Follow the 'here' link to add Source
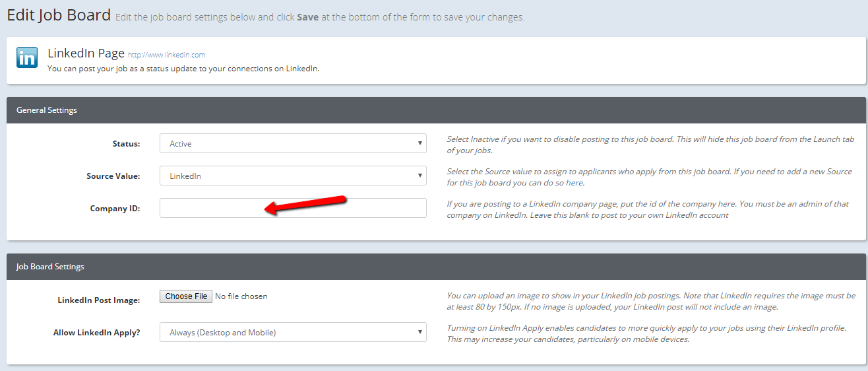The width and height of the screenshot is (868, 371). point(574,183)
